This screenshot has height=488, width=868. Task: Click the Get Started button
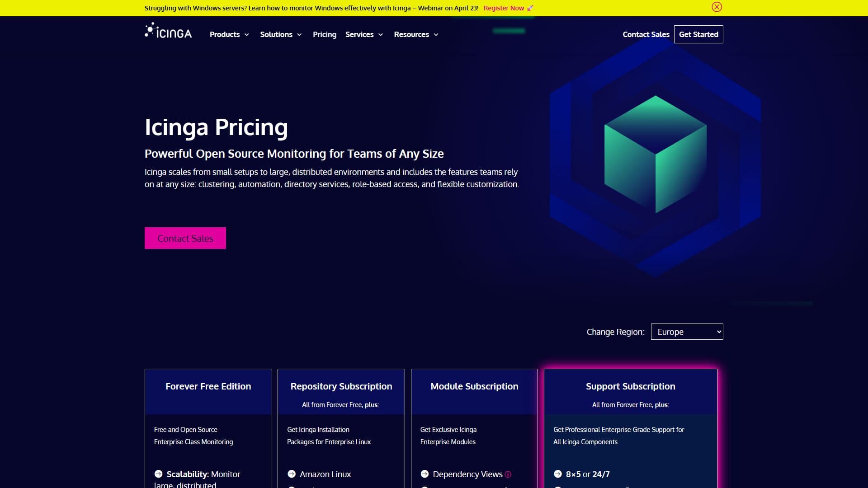(698, 34)
